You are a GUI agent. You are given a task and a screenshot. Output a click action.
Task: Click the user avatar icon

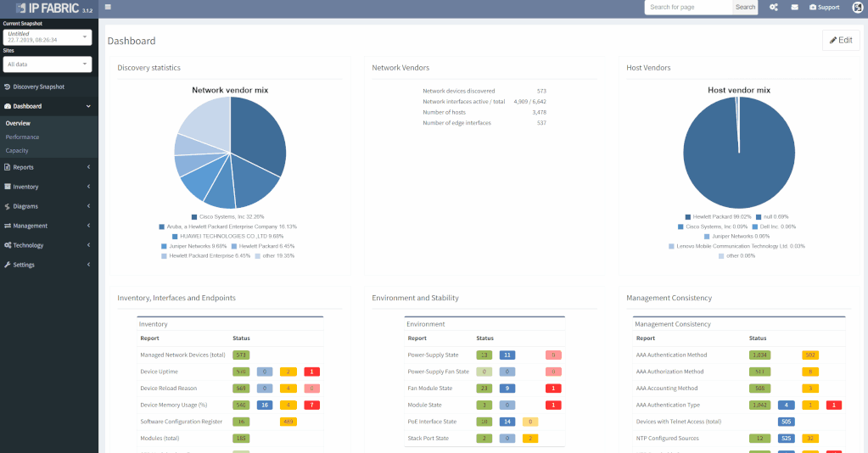tap(857, 8)
